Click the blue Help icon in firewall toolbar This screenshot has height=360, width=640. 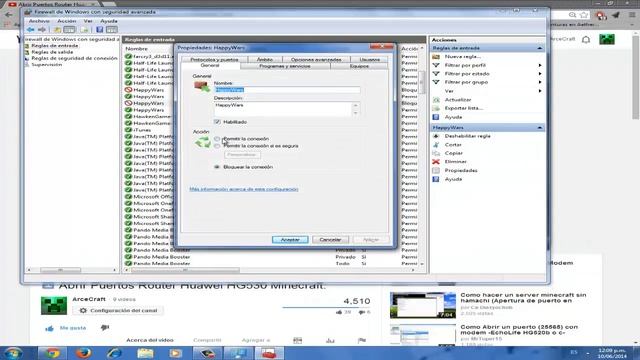(x=100, y=29)
